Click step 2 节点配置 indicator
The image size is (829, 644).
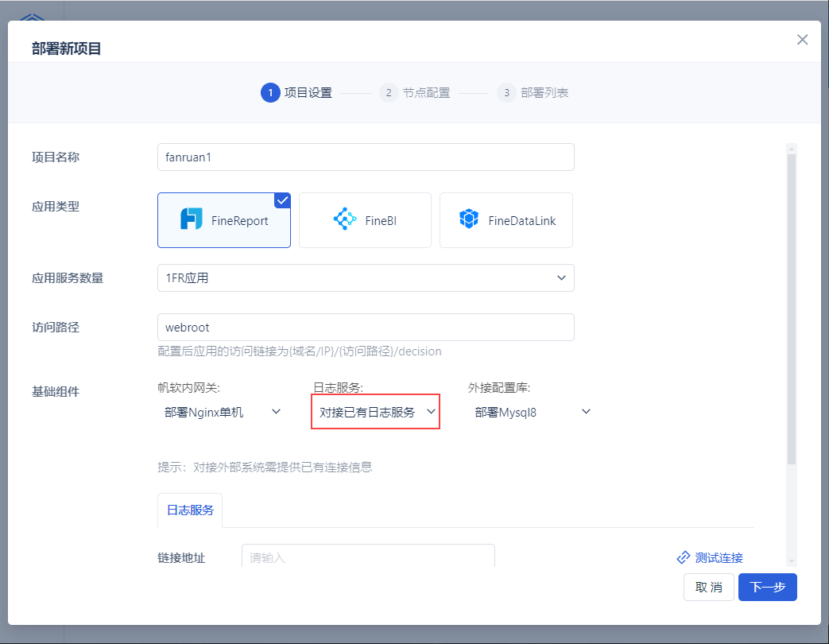pos(415,92)
